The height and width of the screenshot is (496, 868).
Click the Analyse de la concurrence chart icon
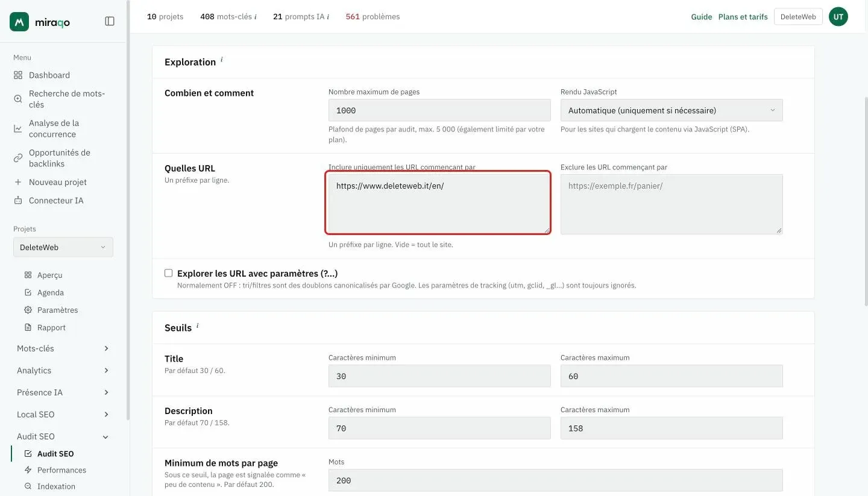(18, 128)
